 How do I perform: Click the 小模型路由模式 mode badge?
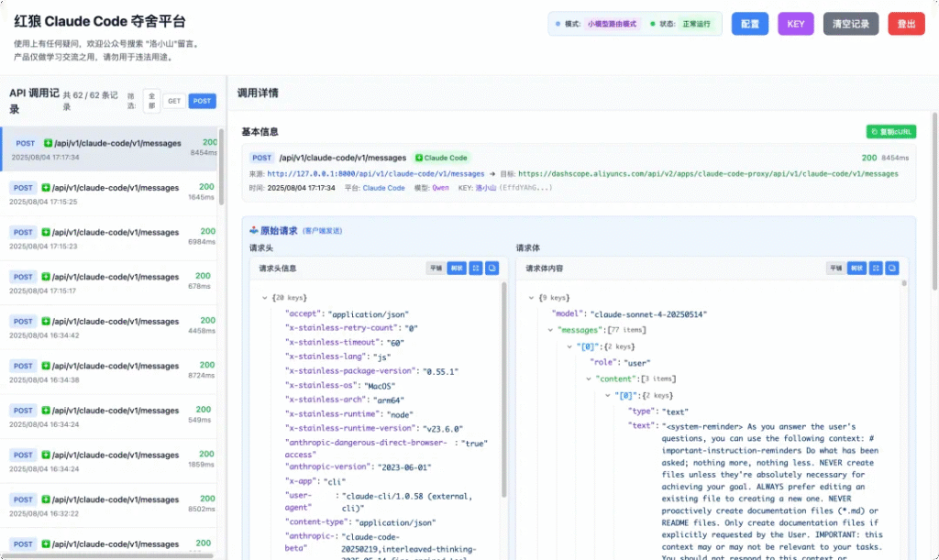[612, 24]
